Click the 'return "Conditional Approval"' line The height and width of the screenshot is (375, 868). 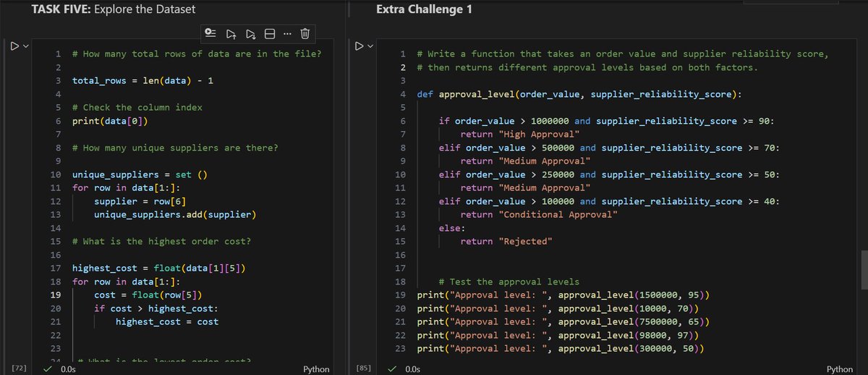pyautogui.click(x=539, y=214)
